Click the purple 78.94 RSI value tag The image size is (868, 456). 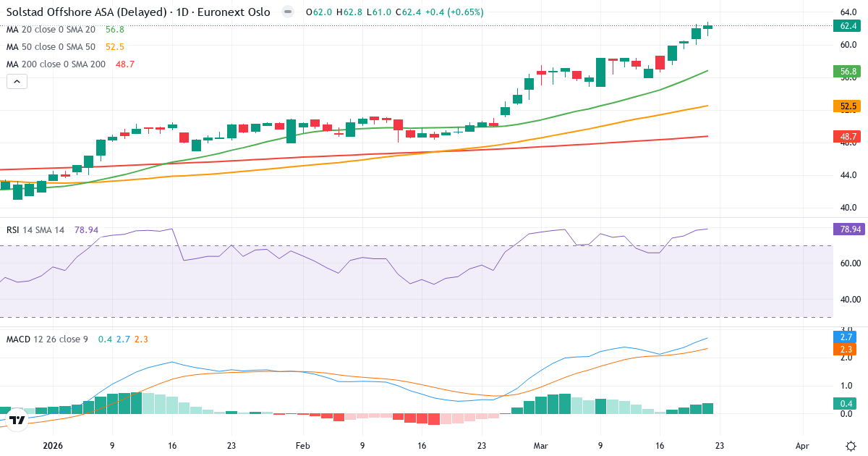(x=845, y=229)
